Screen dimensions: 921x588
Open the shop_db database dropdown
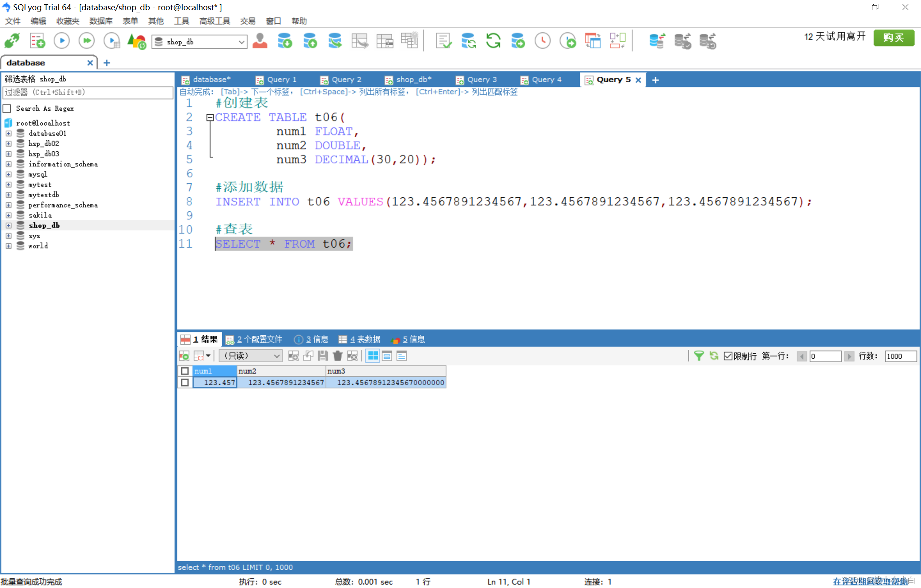[241, 42]
